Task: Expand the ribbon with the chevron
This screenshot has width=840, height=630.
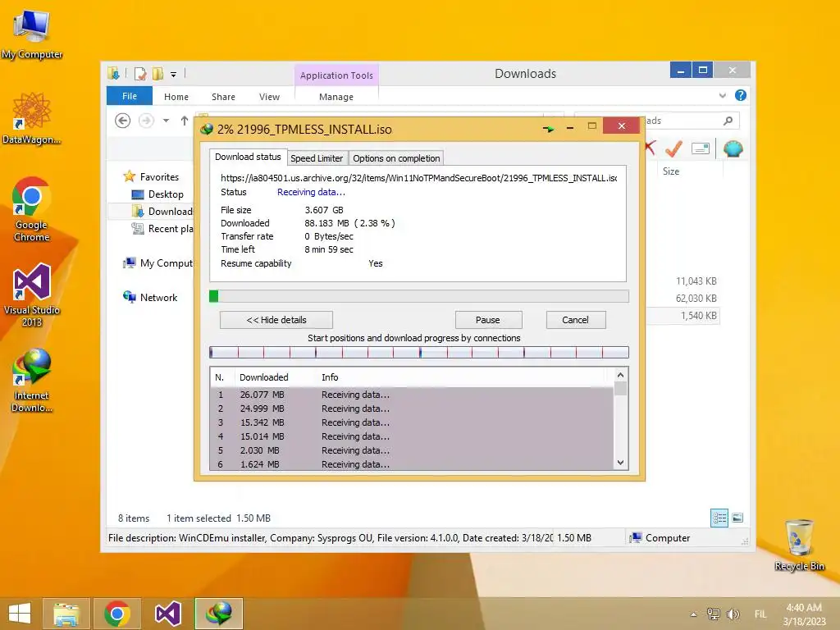Action: (x=722, y=96)
